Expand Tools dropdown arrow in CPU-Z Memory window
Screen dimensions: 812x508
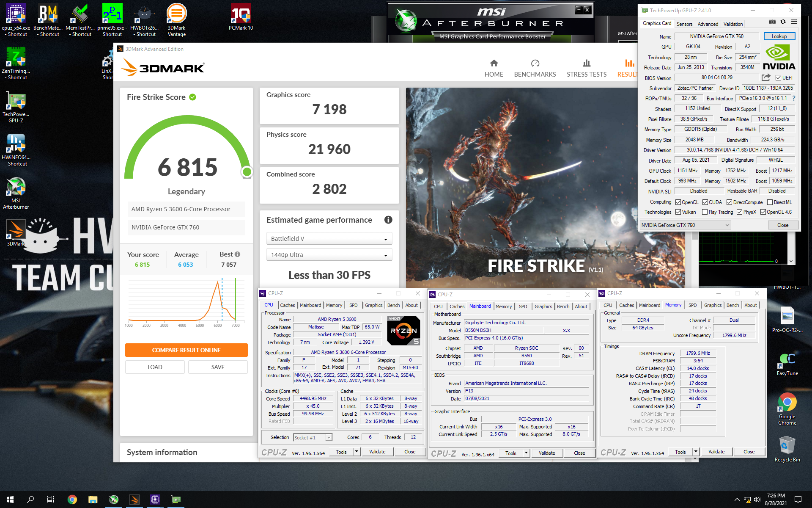(x=696, y=452)
